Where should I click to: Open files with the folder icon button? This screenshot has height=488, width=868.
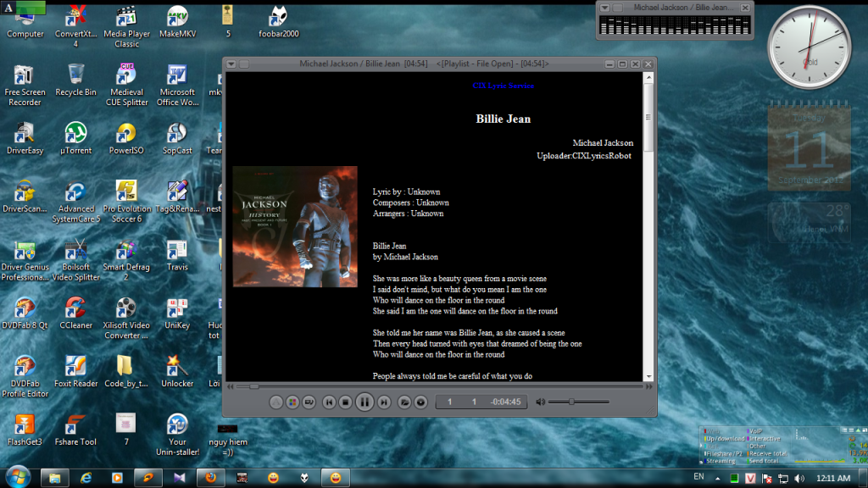click(404, 402)
